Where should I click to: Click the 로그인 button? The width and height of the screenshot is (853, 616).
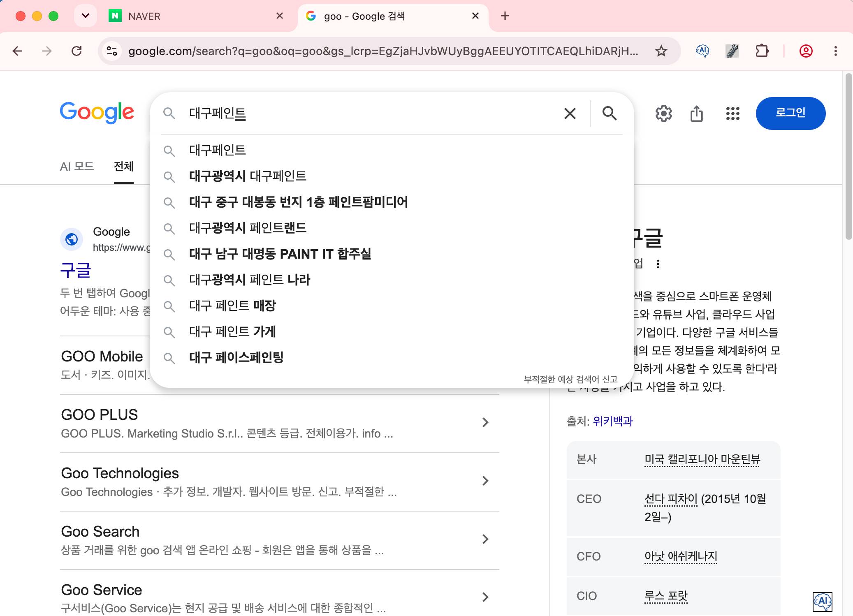(790, 113)
